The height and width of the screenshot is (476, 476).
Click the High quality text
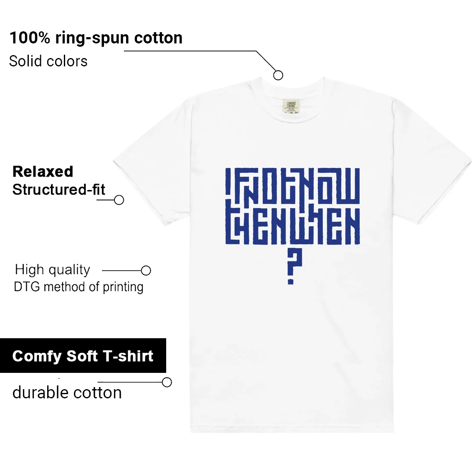coord(53,270)
